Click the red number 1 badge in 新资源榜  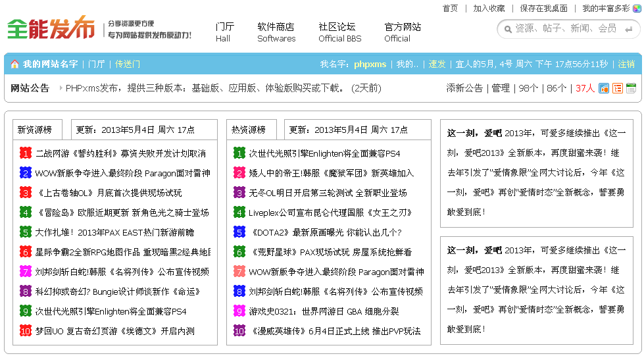tap(26, 153)
